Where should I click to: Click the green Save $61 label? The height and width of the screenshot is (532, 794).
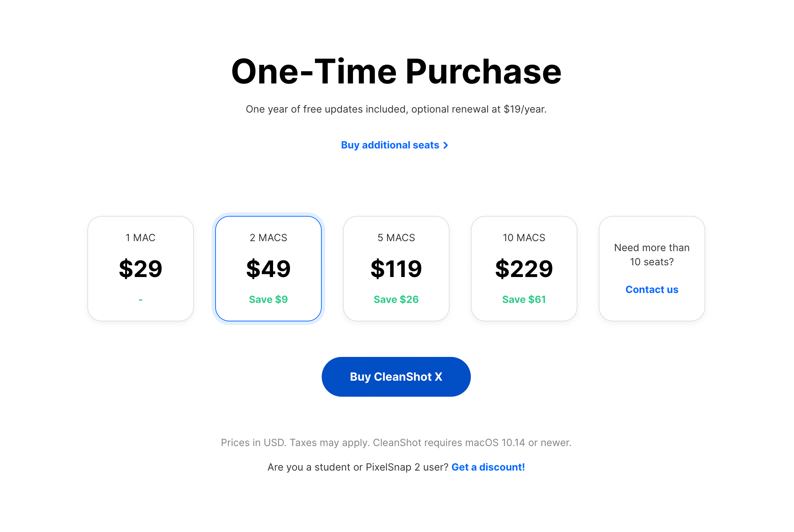[x=524, y=299]
